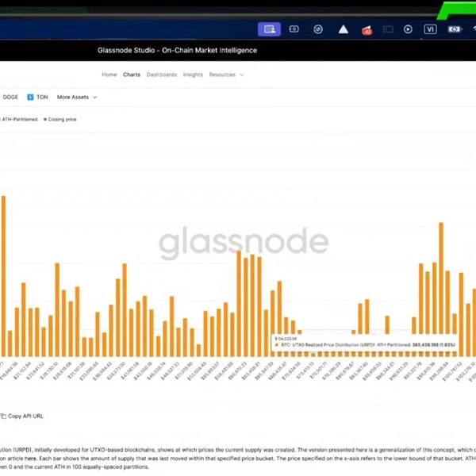Toggle the ATH-Partitioned legend series
The width and height of the screenshot is (476, 476).
click(x=19, y=119)
